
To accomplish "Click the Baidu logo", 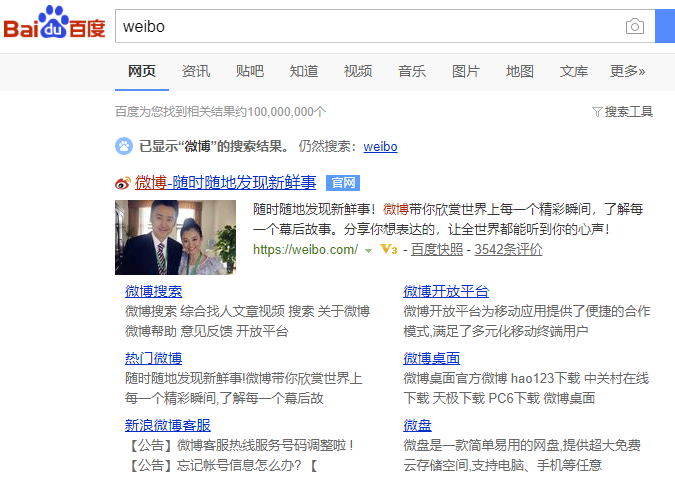I will 54,22.
